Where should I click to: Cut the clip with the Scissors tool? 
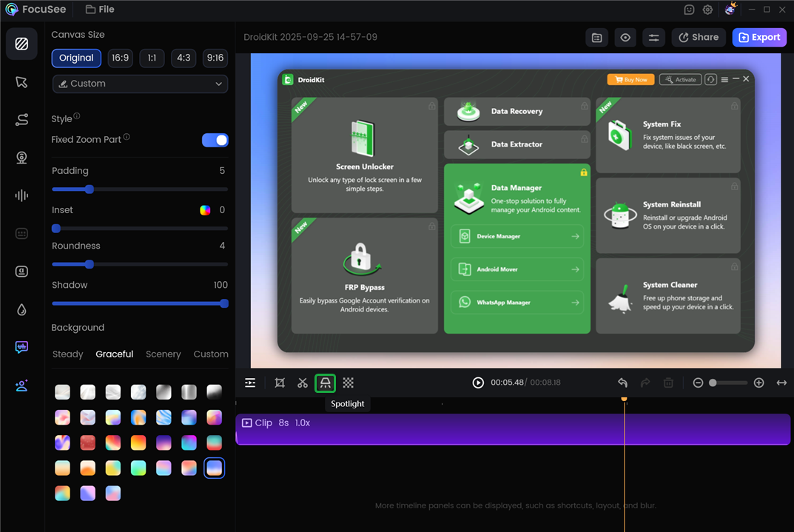coord(302,383)
